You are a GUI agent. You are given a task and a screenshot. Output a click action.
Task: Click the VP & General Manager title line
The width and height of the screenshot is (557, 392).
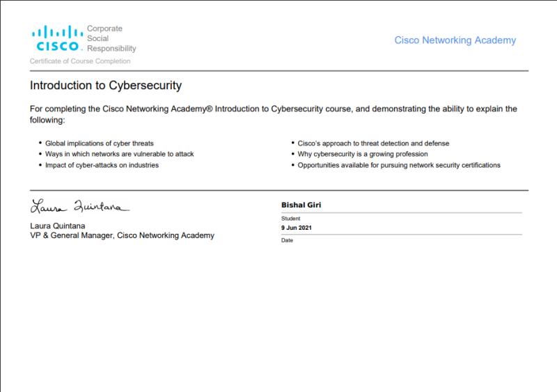tap(122, 235)
